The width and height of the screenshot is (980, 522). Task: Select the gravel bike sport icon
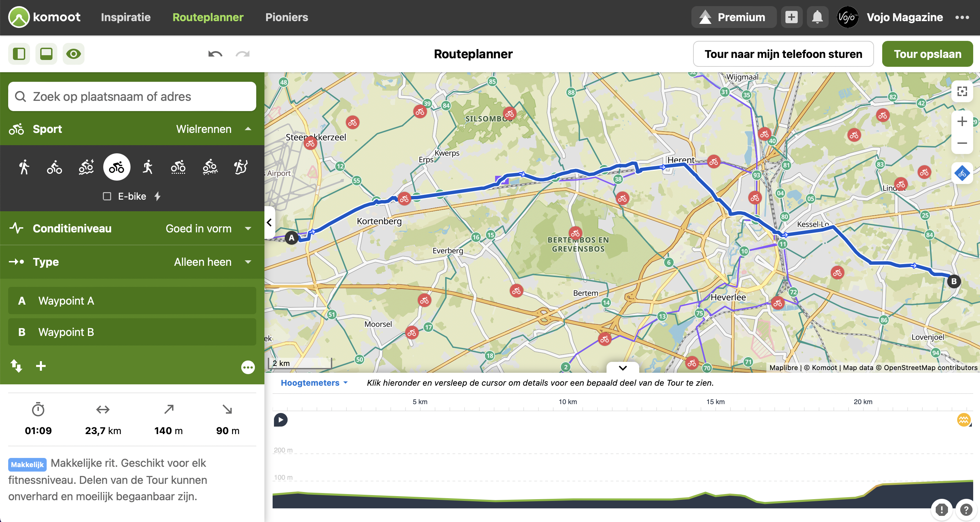click(178, 167)
